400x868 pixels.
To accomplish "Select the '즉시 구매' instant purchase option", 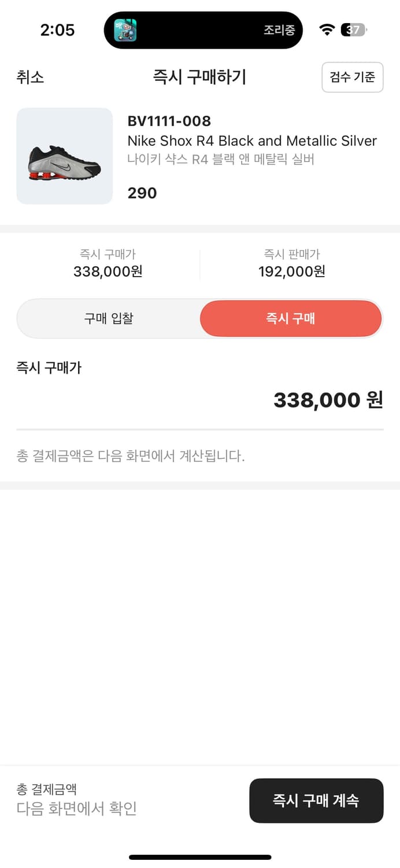I will [291, 318].
